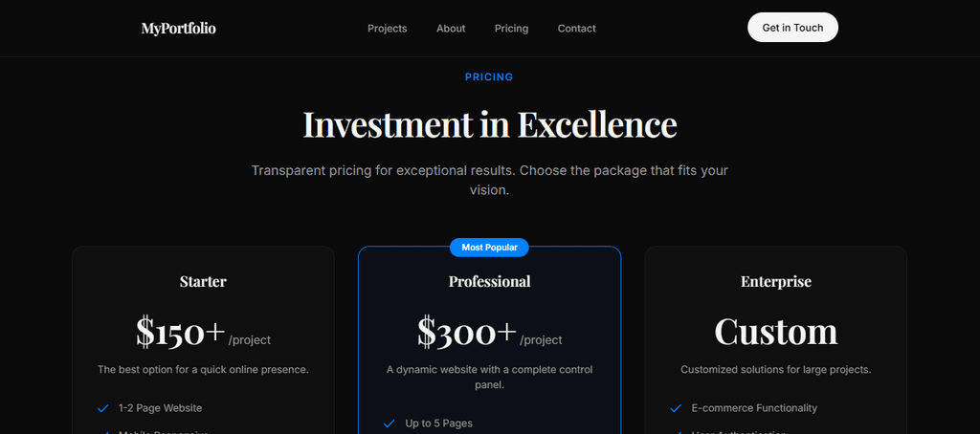
Task: Click the Most Popular badge
Action: click(489, 248)
